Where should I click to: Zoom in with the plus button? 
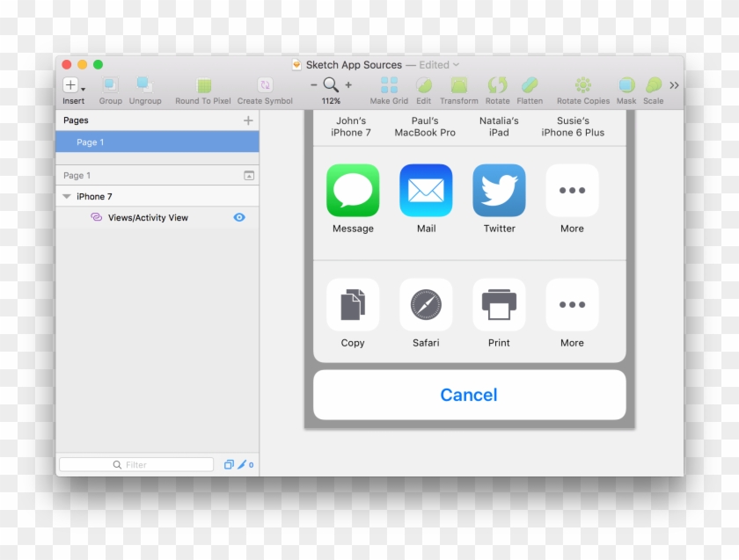(x=348, y=85)
